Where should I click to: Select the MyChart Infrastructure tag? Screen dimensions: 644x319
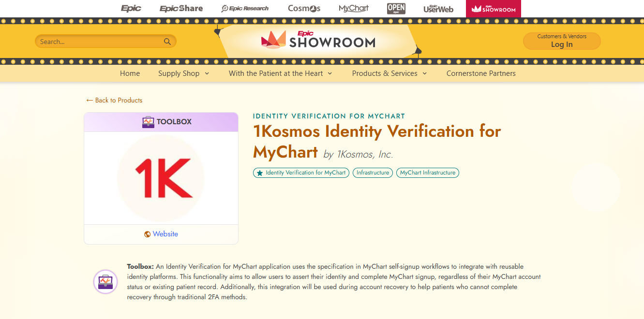point(428,173)
